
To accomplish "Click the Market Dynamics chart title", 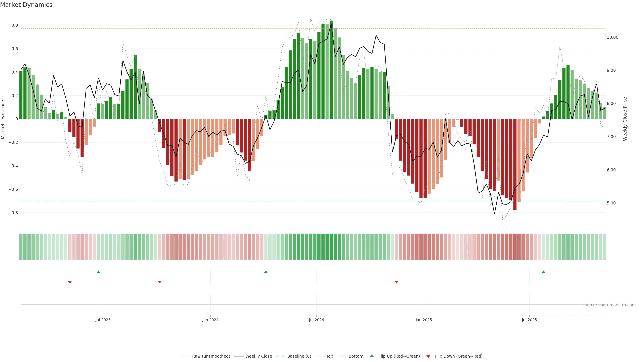I will click(x=26, y=5).
